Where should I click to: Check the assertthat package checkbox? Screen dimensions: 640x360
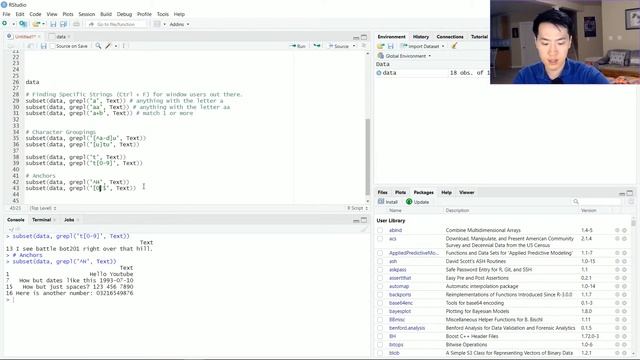(x=380, y=278)
